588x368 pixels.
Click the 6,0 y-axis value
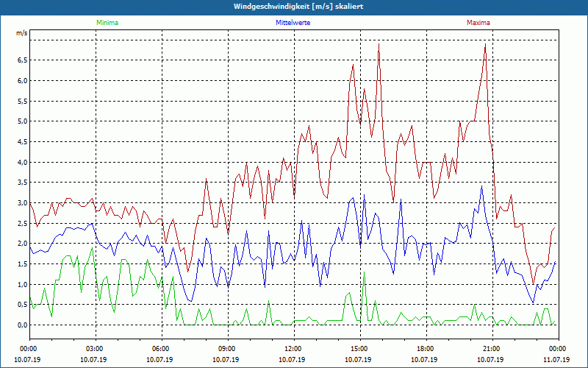pos(23,81)
